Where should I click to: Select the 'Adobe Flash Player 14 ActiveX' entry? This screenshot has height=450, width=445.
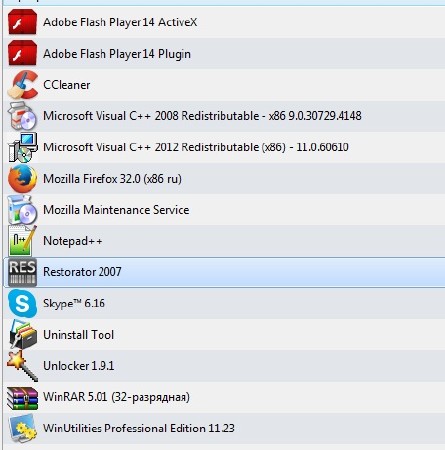point(120,22)
